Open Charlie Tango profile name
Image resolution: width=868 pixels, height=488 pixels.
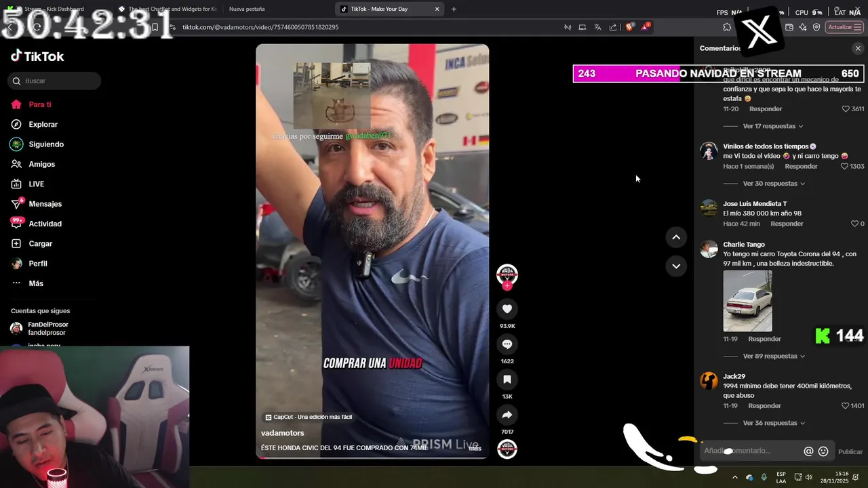pos(744,245)
